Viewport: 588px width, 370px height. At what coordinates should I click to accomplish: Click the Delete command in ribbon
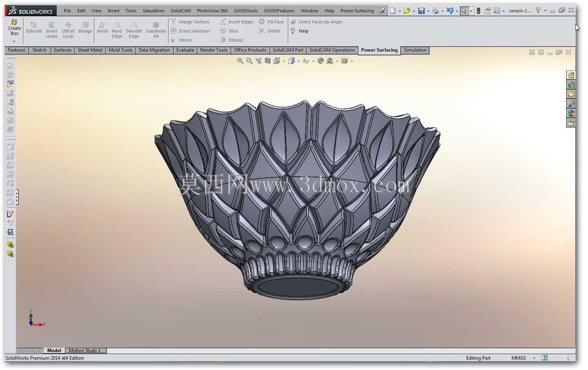(270, 31)
